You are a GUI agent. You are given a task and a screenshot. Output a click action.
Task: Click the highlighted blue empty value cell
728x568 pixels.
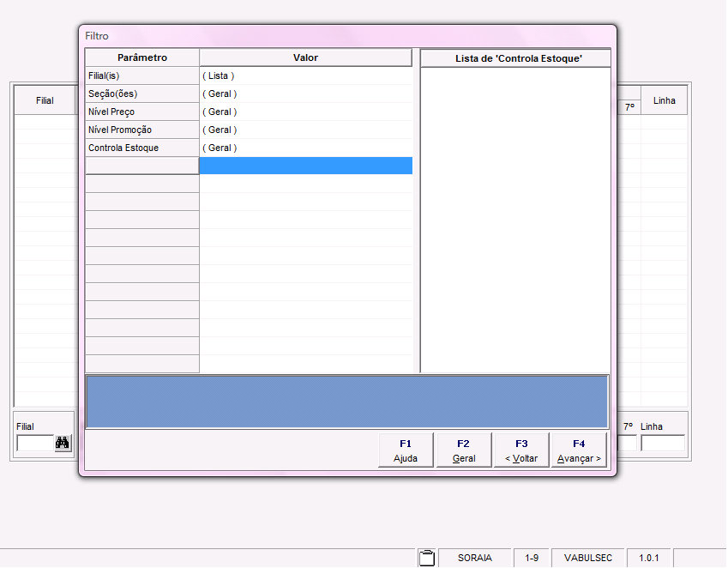306,166
